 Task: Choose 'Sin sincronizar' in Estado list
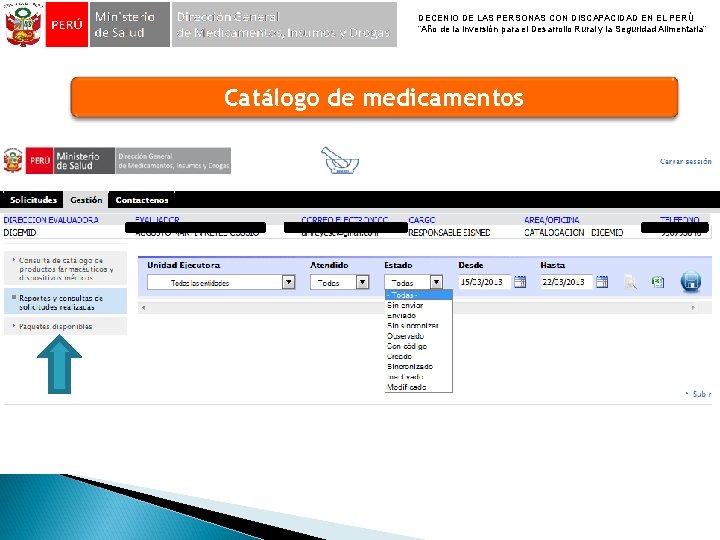[x=418, y=326]
